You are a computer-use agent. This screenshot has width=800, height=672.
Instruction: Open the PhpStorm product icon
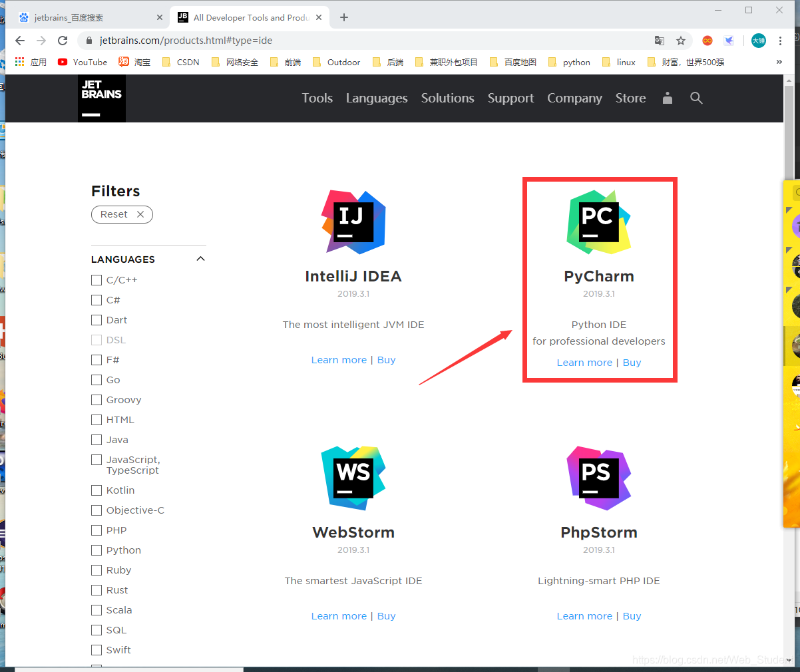[x=599, y=478]
